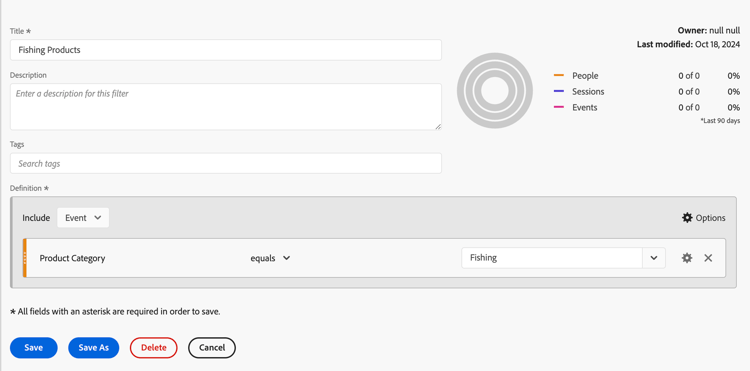Screen dimensions: 750x371
Task: Click the resize grip of Description box
Action: point(438,126)
